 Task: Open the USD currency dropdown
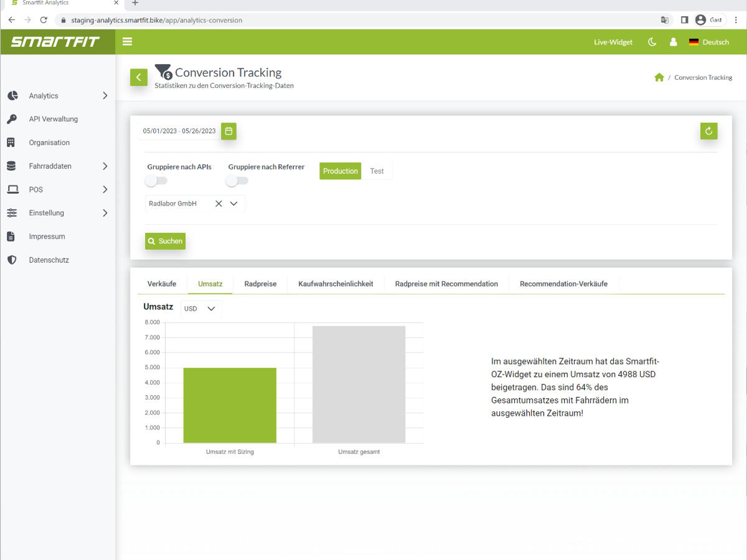point(201,309)
